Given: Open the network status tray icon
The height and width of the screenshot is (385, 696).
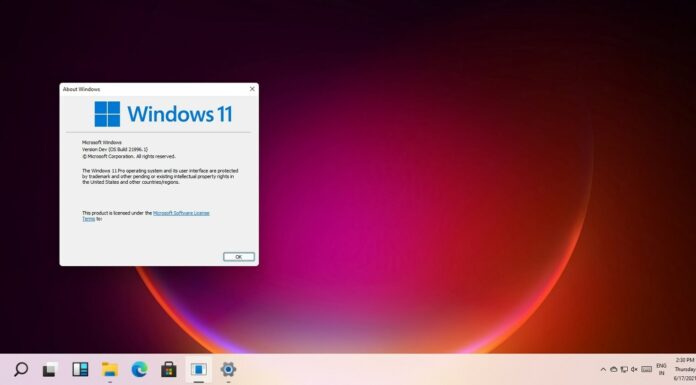Looking at the screenshot, I should 624,369.
